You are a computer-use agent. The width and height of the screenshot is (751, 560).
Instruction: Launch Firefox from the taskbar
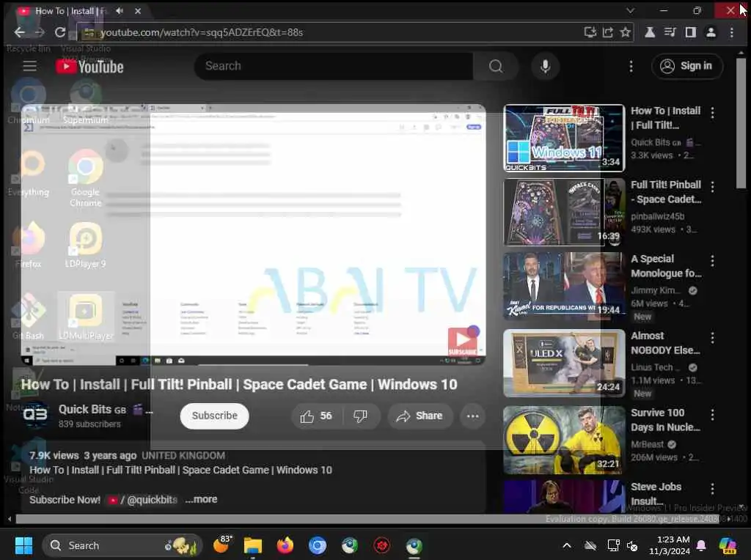285,545
